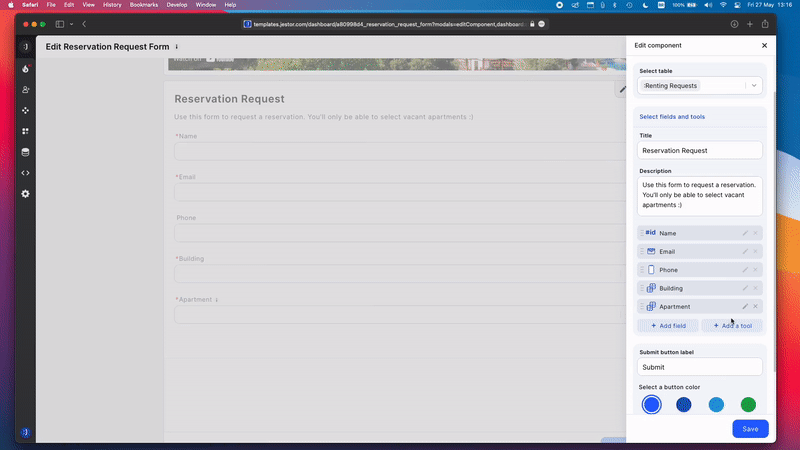Click the Renting Requests table chip
This screenshot has height=450, width=800.
pos(670,86)
